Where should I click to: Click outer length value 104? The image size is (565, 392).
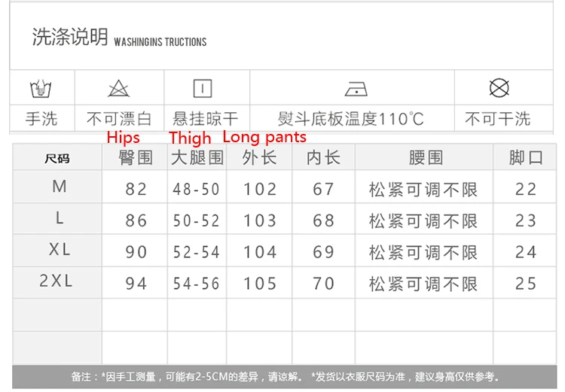click(260, 252)
